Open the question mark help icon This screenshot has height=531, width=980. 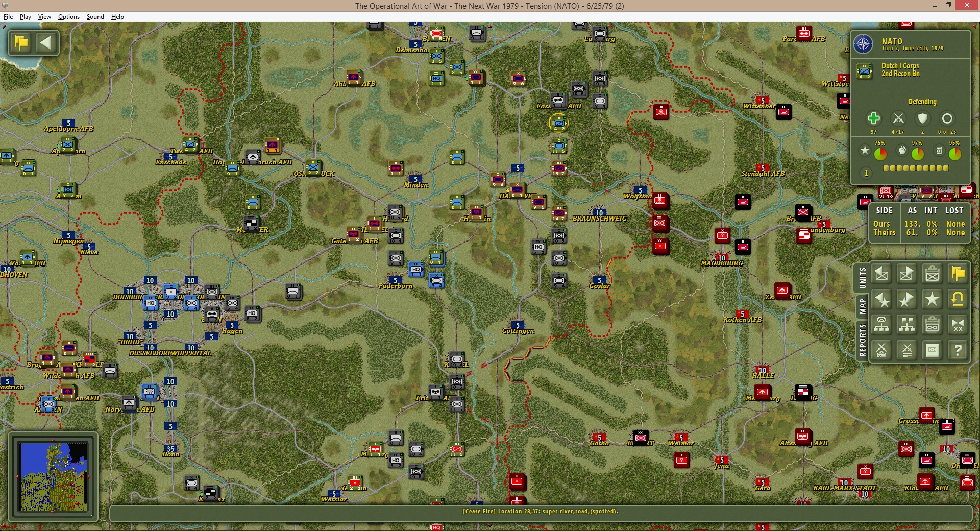958,350
